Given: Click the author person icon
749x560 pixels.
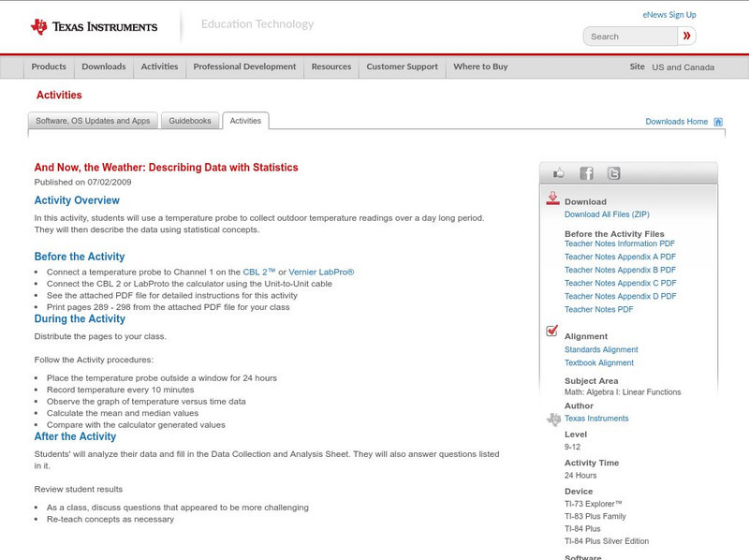Looking at the screenshot, I should point(554,419).
